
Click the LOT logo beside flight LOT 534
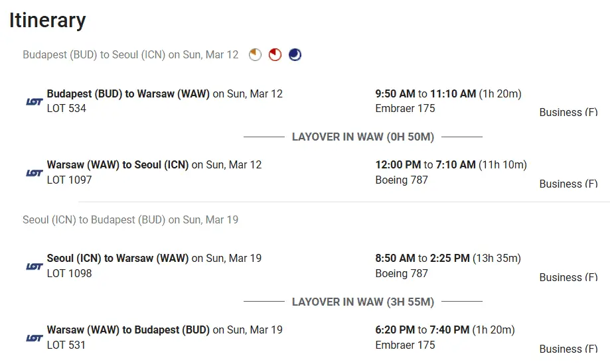point(35,101)
